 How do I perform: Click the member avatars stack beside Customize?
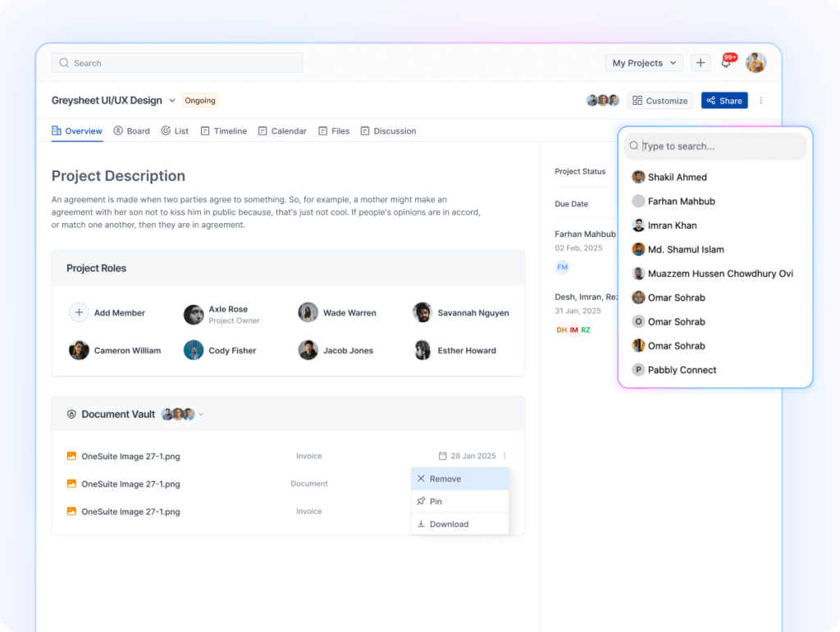click(603, 100)
